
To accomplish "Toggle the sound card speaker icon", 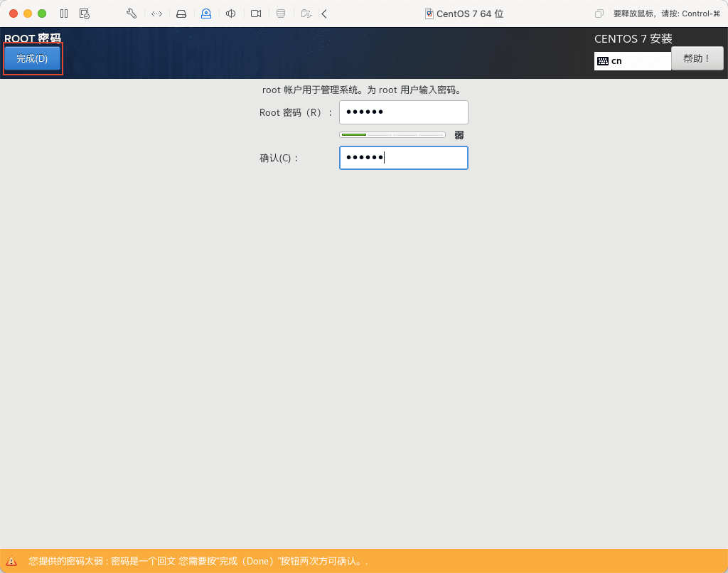I will click(230, 14).
